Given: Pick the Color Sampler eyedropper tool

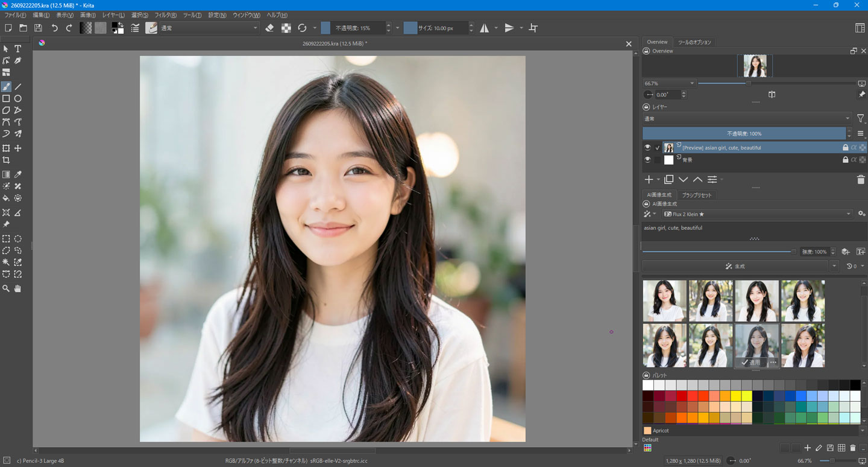Looking at the screenshot, I should pos(18,174).
